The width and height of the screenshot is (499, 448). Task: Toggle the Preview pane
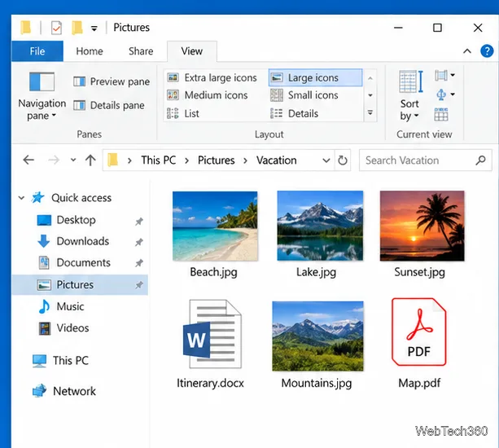click(x=112, y=81)
